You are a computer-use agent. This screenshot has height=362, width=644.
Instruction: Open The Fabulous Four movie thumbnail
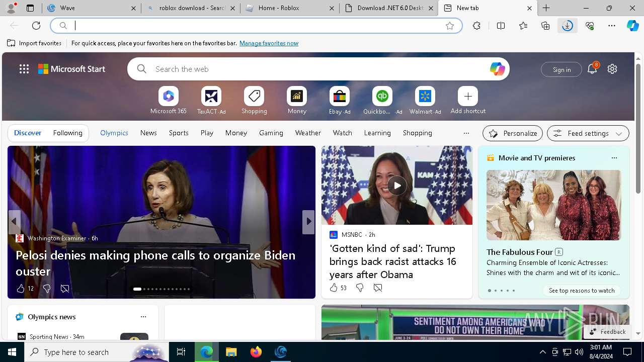pyautogui.click(x=553, y=205)
